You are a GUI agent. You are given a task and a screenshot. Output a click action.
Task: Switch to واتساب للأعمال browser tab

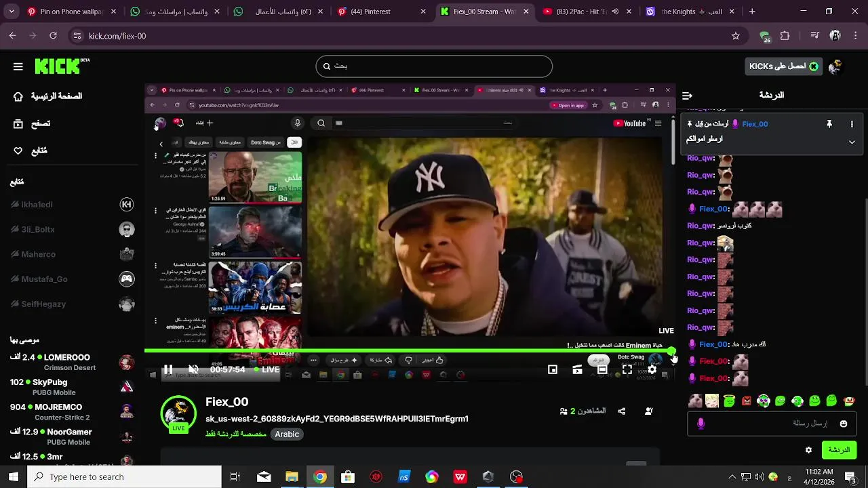click(x=277, y=12)
